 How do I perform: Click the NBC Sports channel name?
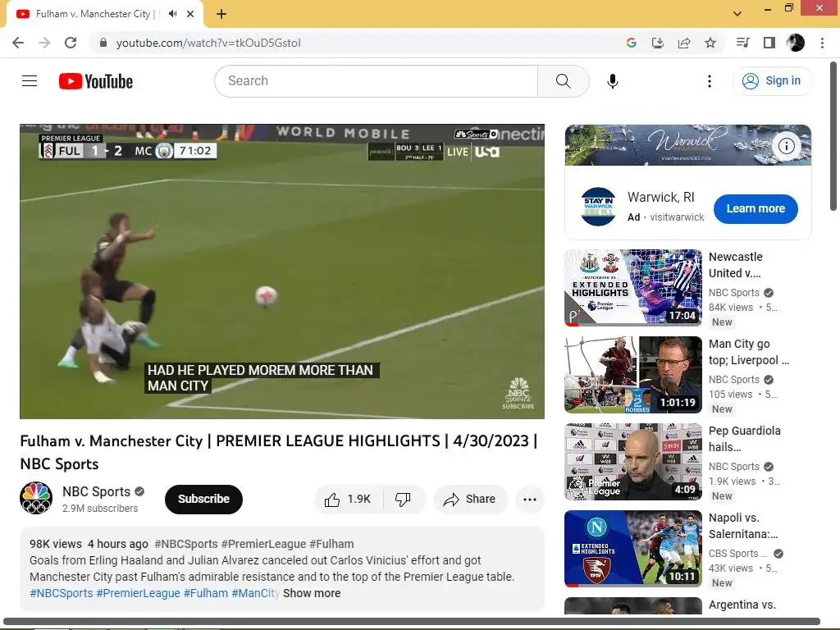click(97, 492)
